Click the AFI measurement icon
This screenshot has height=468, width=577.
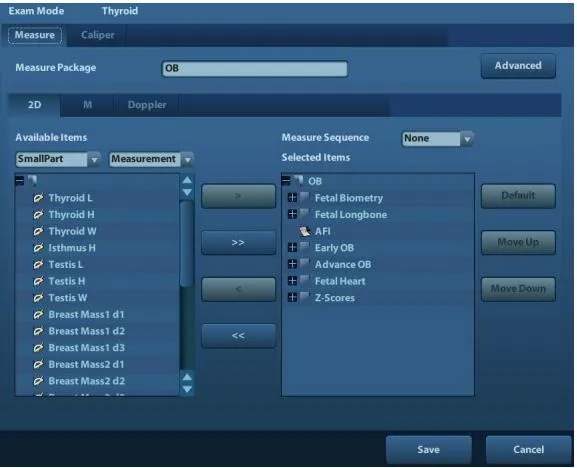tap(304, 231)
